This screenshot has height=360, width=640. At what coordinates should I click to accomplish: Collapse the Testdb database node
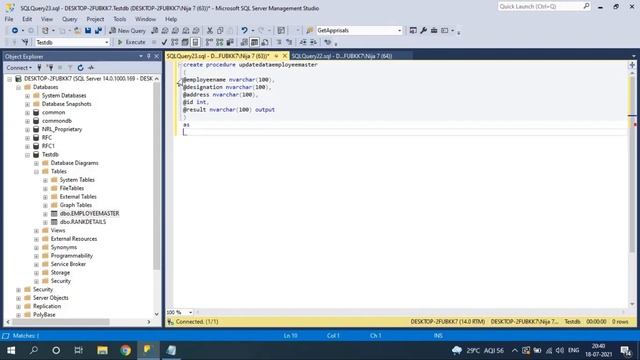coord(27,155)
